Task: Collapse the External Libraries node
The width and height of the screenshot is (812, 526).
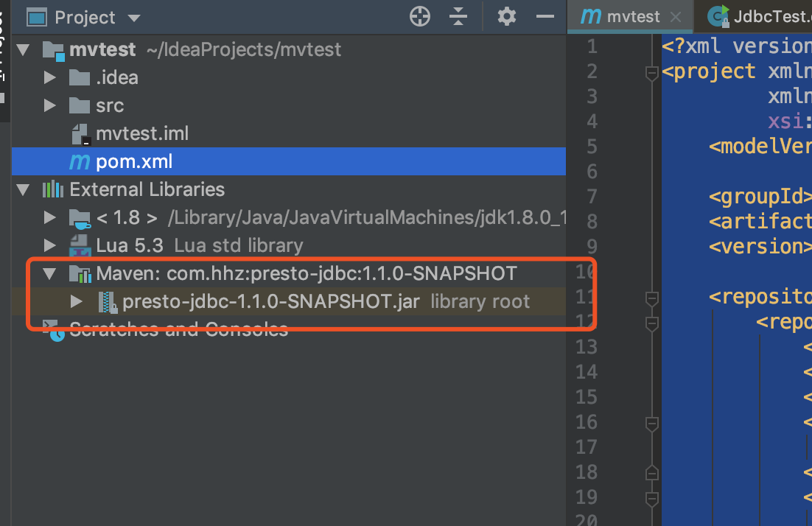Action: click(23, 189)
